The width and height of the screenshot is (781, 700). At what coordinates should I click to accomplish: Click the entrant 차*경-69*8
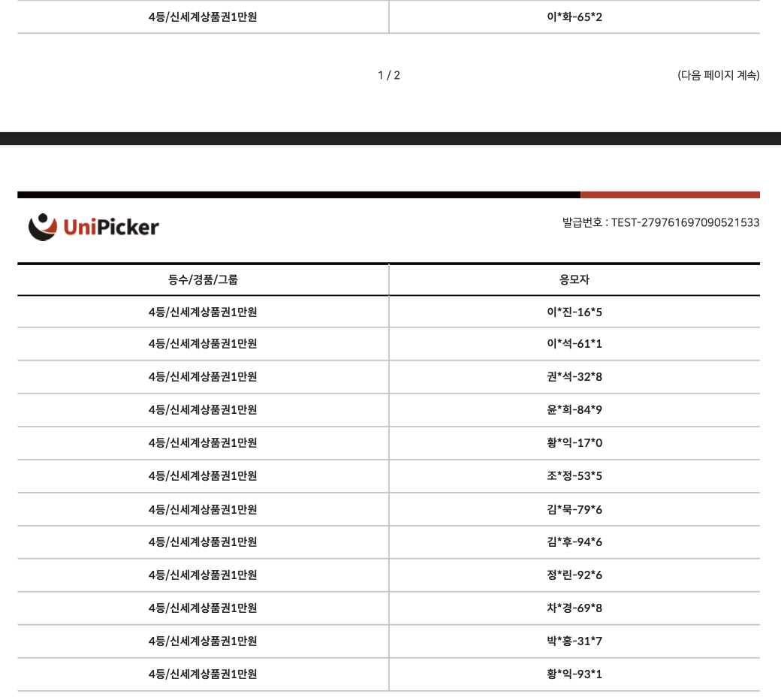(574, 608)
